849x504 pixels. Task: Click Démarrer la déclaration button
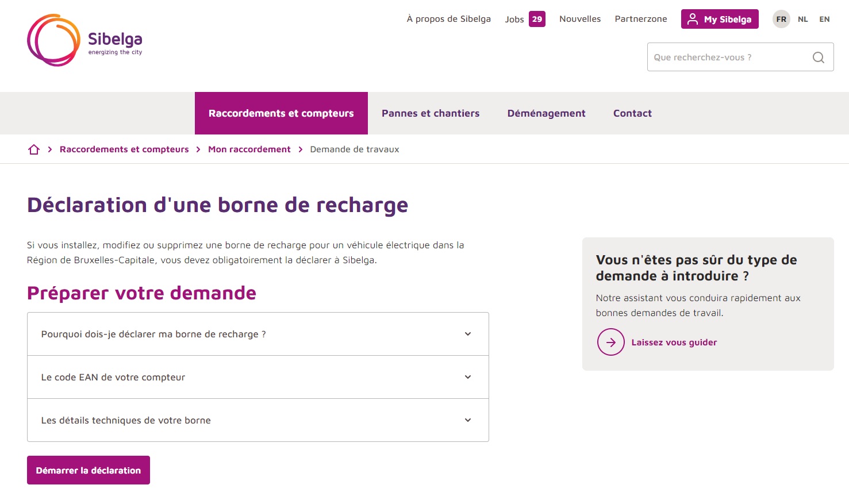click(89, 470)
